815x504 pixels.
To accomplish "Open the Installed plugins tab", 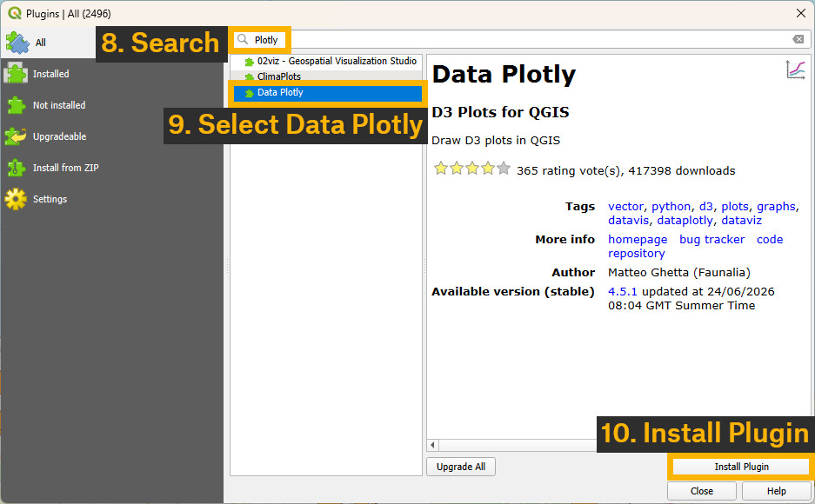I will coord(111,74).
